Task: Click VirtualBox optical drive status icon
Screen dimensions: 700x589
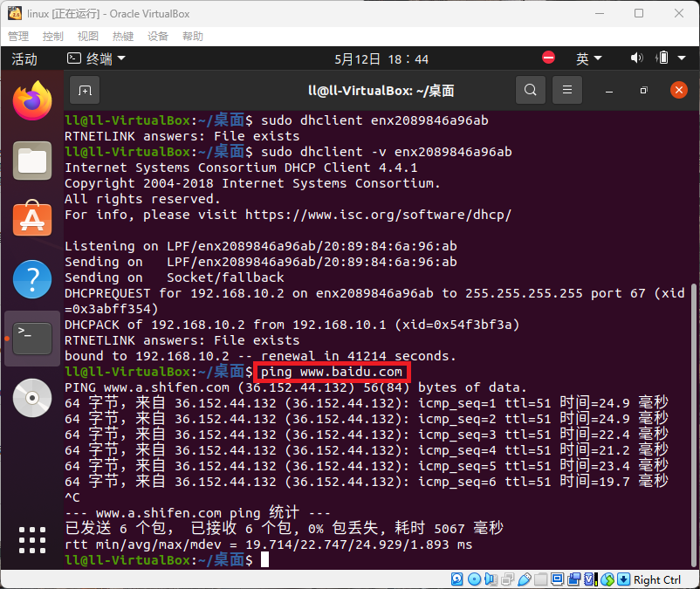Action: click(x=474, y=579)
